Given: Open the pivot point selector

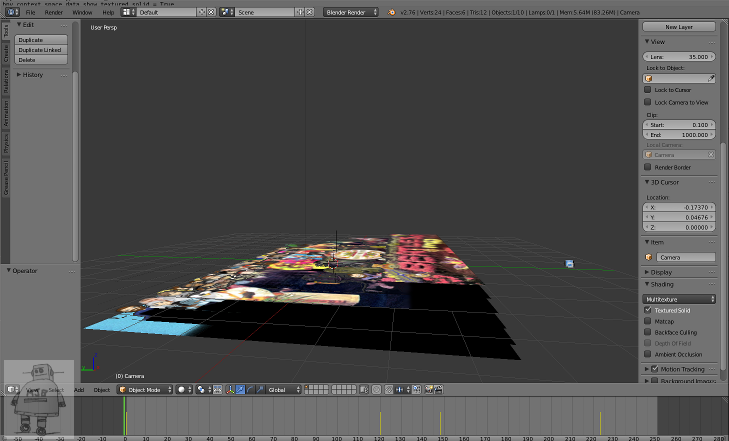Looking at the screenshot, I should 204,389.
